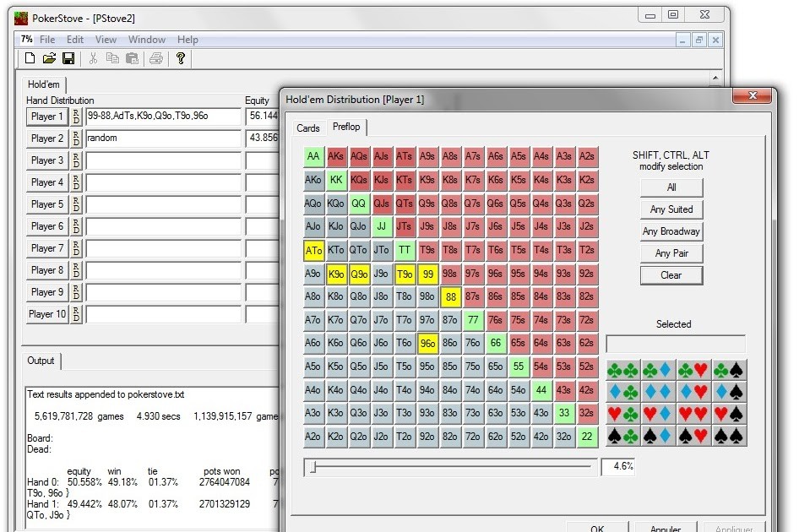Deselect the highlighted ATo hand cell
The image size is (799, 532).
pos(313,250)
